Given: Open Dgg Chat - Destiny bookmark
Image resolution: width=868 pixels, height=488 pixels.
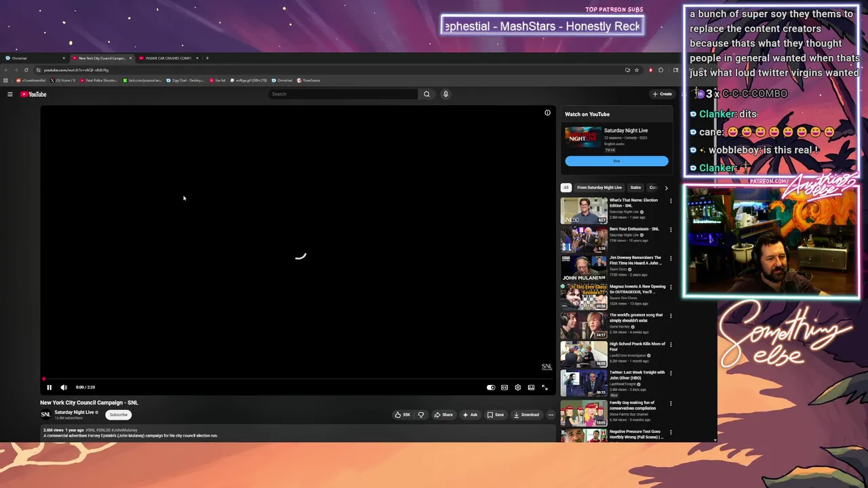Looking at the screenshot, I should [185, 80].
